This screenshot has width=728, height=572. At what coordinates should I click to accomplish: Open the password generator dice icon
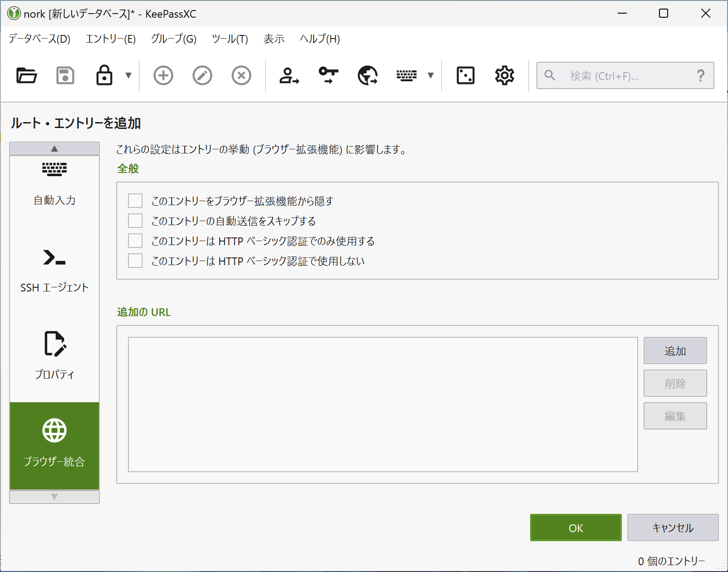point(464,75)
